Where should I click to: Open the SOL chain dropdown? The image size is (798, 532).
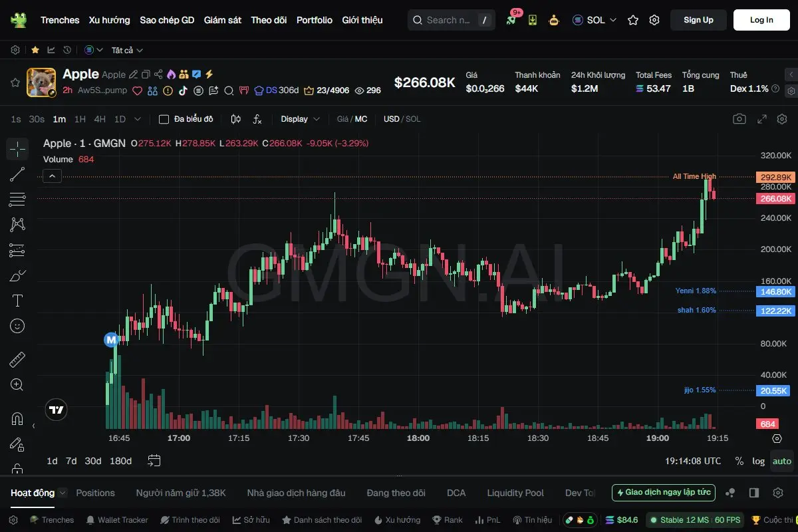coord(595,20)
